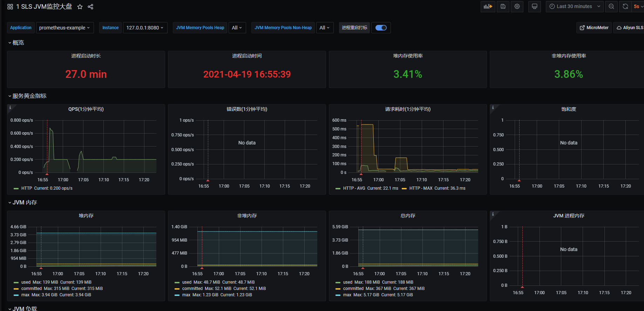Open the Last 30 minutes time picker
644x311 pixels.
(574, 7)
